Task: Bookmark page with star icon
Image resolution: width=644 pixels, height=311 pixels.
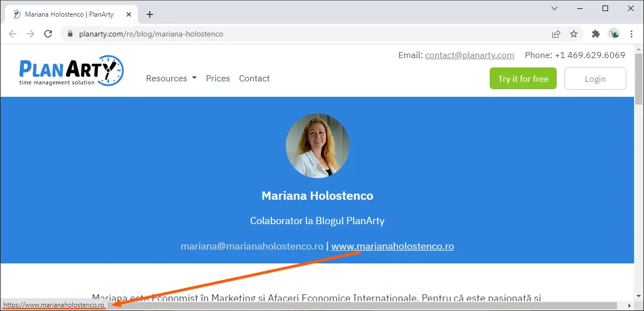Action: click(x=574, y=34)
